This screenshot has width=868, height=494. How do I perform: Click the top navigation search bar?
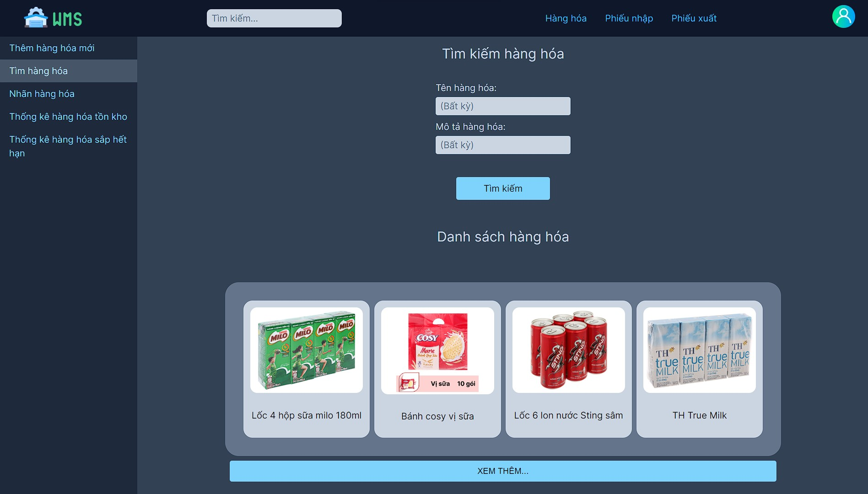pos(274,18)
